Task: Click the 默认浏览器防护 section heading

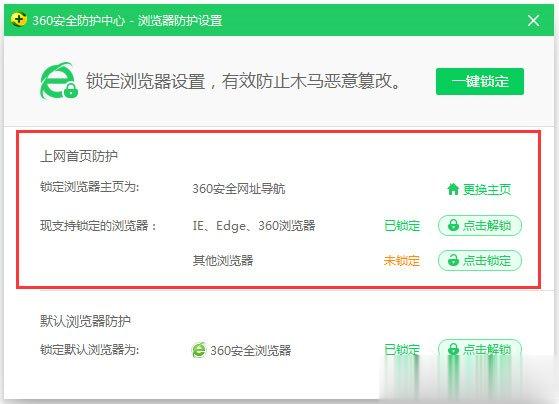Action: point(85,321)
